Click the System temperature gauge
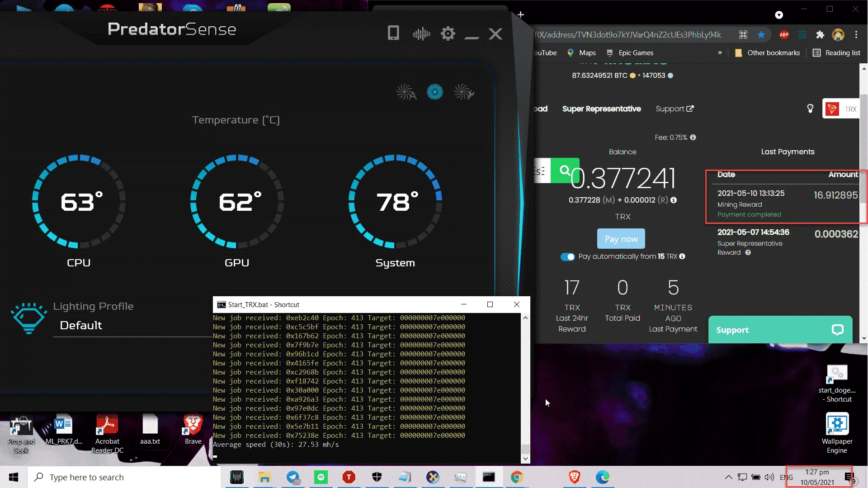 click(395, 201)
